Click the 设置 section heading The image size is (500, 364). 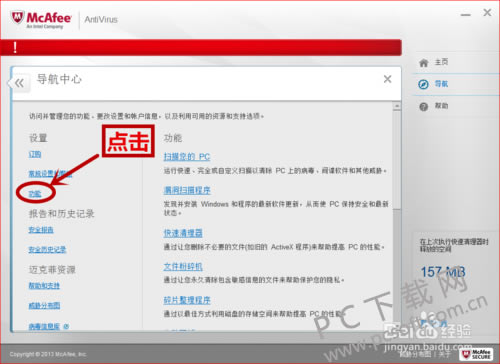38,138
